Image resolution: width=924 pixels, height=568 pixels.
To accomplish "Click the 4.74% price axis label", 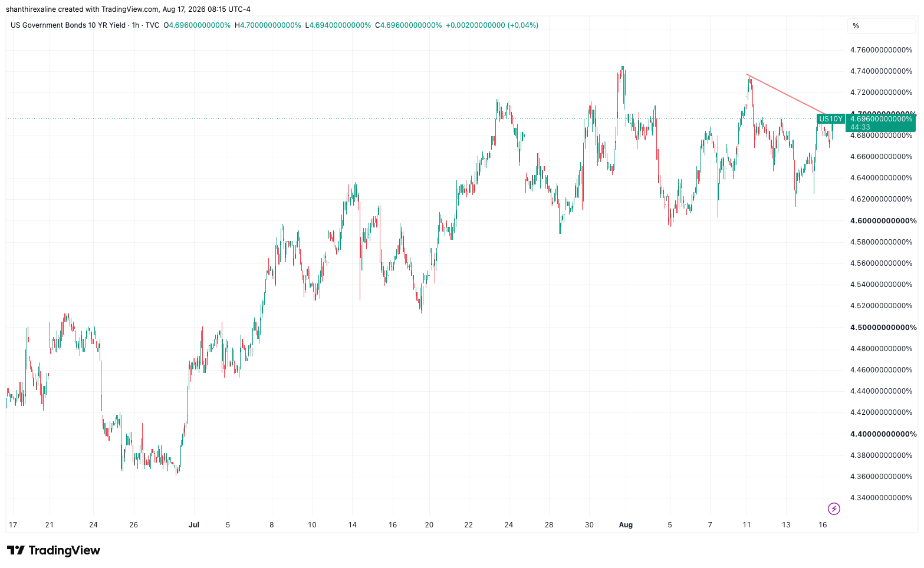I will point(881,71).
